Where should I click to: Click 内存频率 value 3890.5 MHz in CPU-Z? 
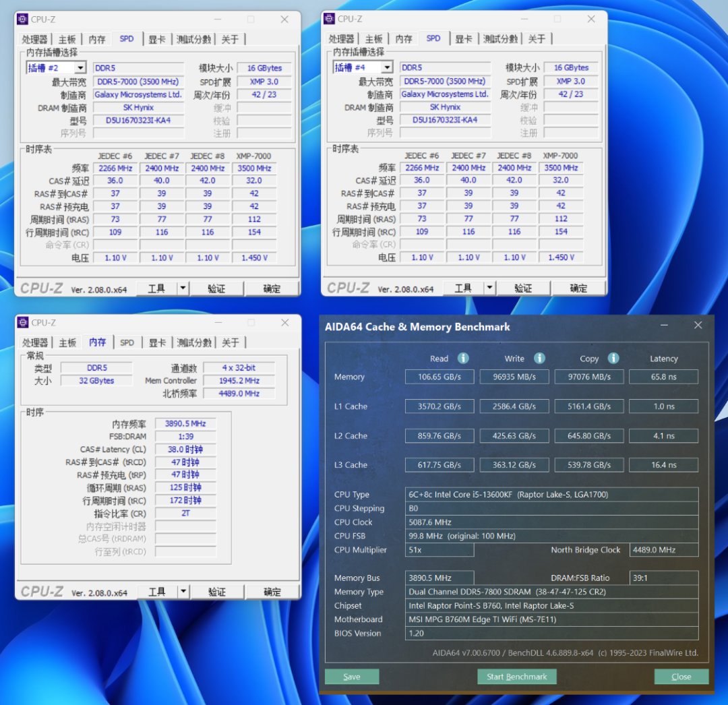pos(185,424)
